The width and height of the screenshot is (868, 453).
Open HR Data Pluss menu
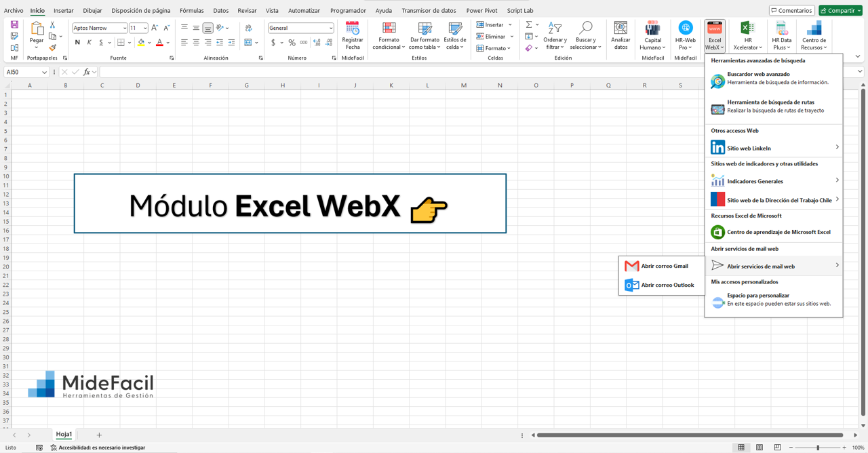(782, 35)
